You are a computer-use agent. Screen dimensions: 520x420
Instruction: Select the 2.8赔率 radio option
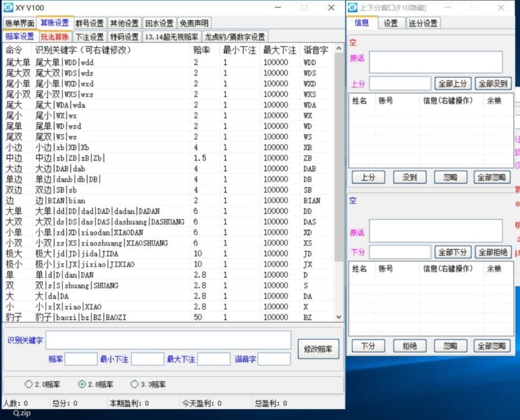click(82, 384)
